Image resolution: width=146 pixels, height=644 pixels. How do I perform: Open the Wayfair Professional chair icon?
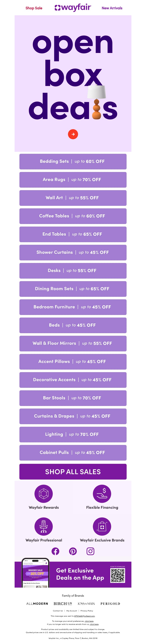[44, 526]
